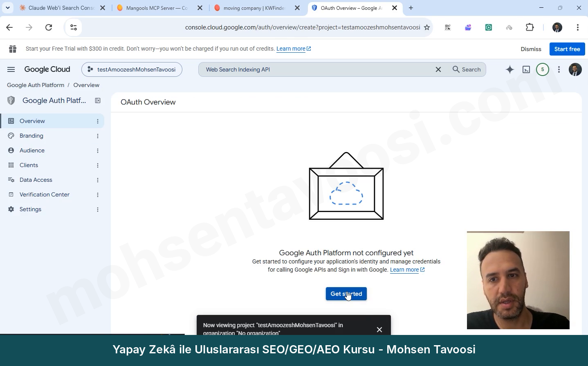Open Audience in the sidebar
This screenshot has width=588, height=366.
click(x=52, y=150)
